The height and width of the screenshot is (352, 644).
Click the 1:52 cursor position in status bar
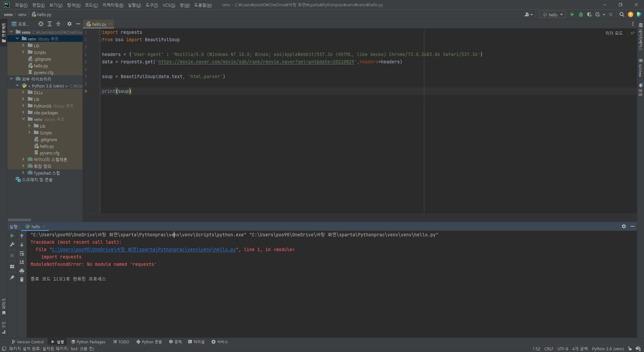tap(536, 349)
